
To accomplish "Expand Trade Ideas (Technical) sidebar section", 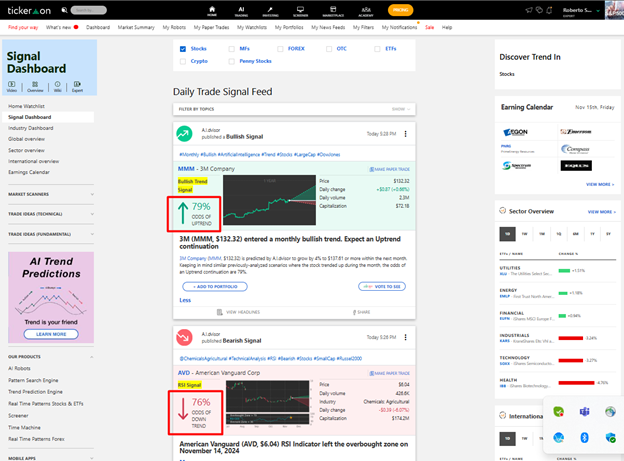I will point(51,214).
